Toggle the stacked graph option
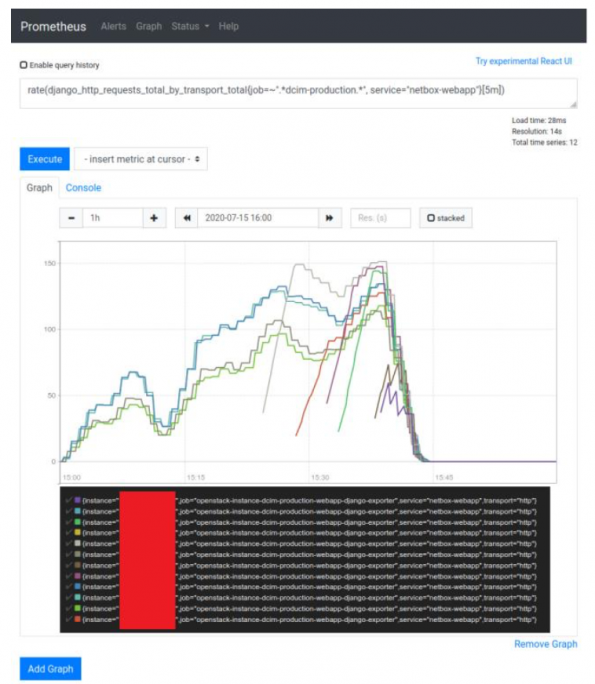This screenshot has height=684, width=595. point(446,218)
